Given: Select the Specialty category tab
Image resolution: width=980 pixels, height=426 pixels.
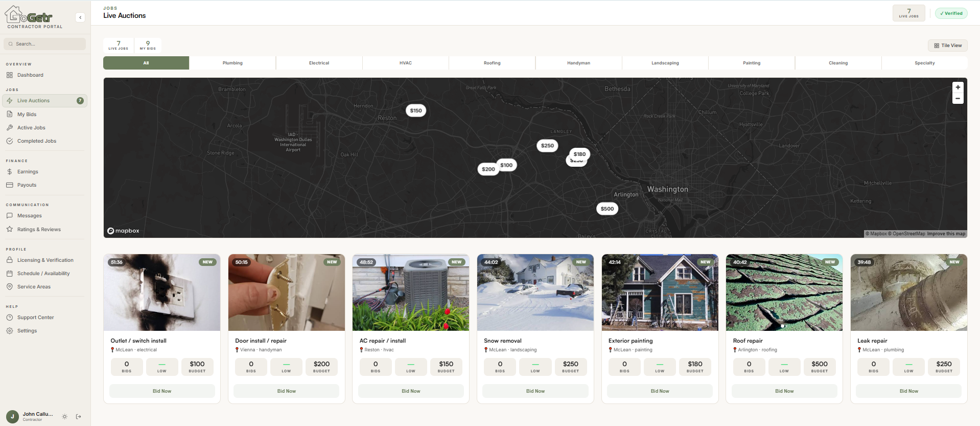Looking at the screenshot, I should click(925, 63).
